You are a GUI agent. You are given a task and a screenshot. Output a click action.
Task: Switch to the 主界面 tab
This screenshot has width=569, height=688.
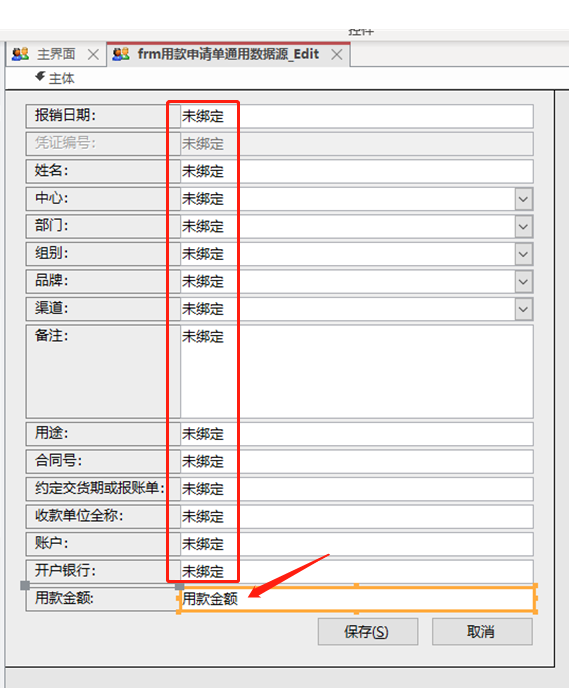(56, 54)
